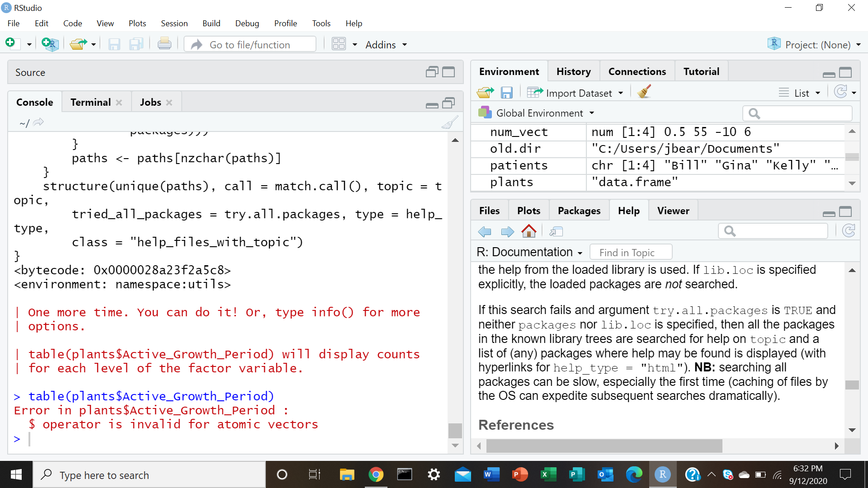Switch to the Terminal tab
Viewport: 868px width, 488px height.
click(x=90, y=102)
